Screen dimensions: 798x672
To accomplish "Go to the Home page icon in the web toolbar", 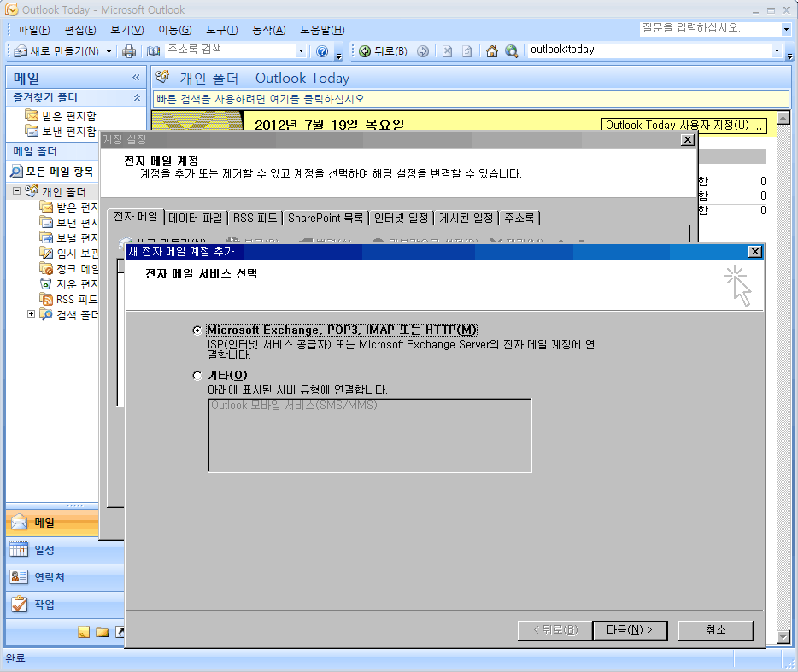I will (x=491, y=51).
